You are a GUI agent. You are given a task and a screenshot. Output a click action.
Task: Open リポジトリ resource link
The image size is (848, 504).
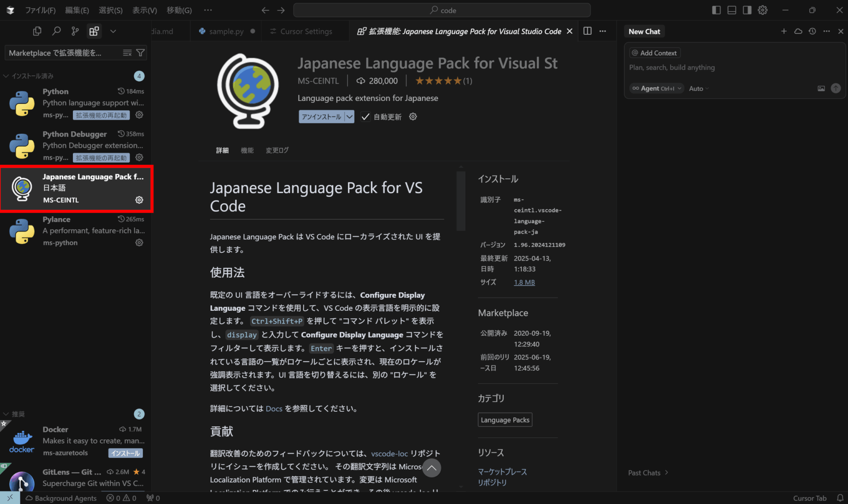coord(492,482)
